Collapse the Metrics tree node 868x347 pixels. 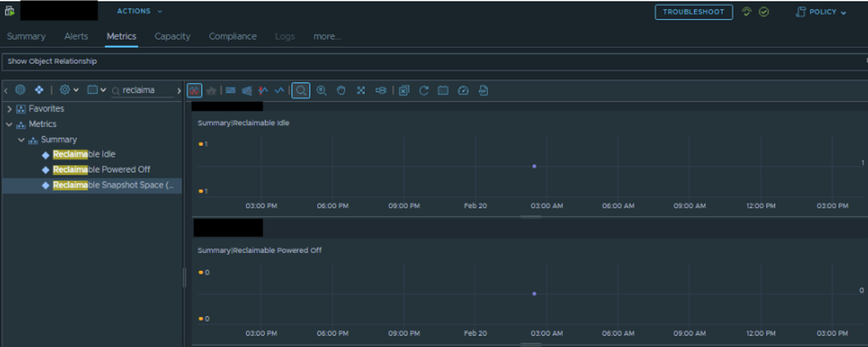click(9, 124)
